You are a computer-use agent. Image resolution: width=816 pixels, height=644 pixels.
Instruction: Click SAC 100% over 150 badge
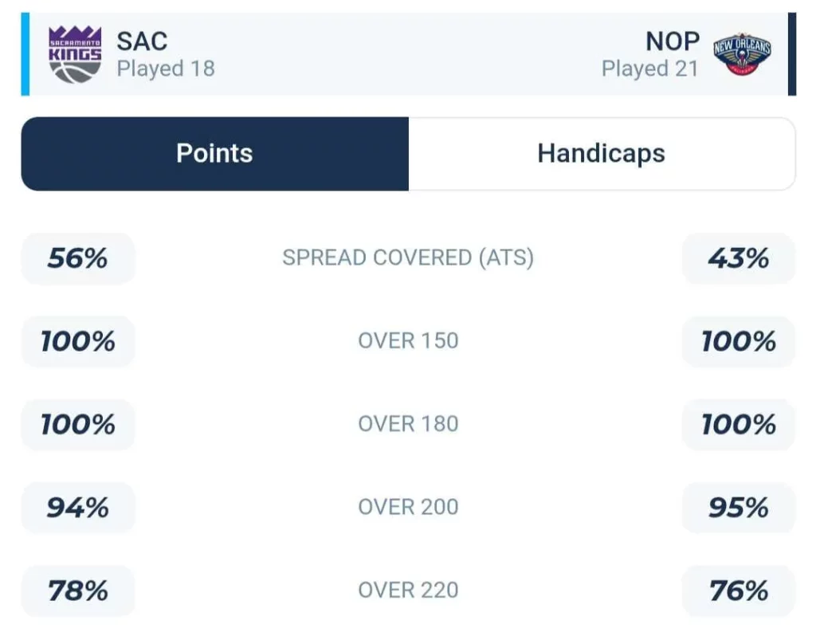click(x=78, y=341)
